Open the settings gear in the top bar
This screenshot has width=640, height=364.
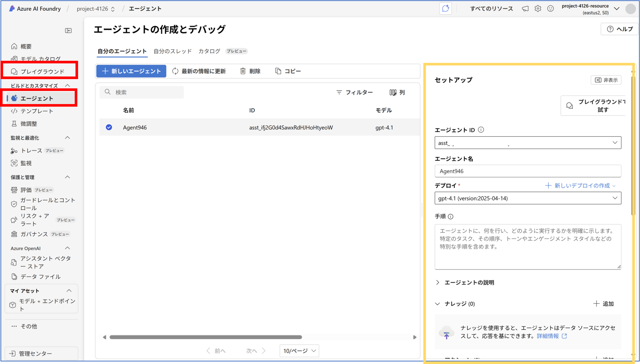coord(538,8)
